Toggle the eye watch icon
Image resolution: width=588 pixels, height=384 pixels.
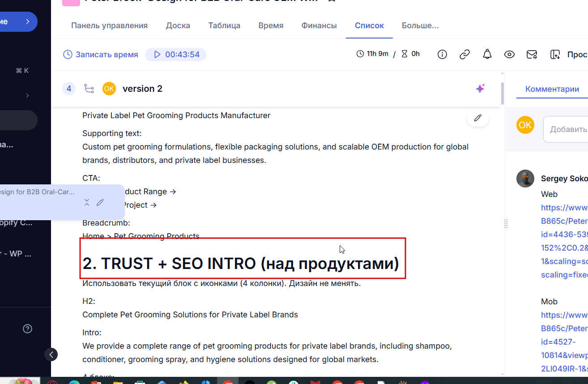pyautogui.click(x=509, y=55)
